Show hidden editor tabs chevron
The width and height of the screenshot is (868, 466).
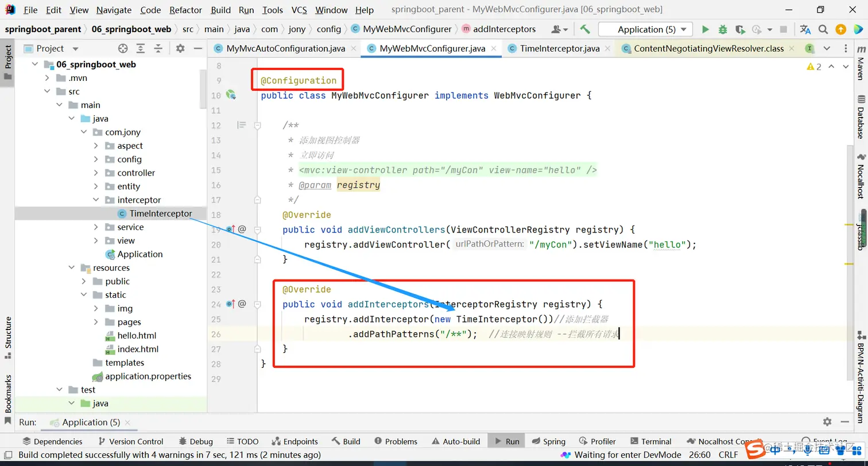pos(827,49)
